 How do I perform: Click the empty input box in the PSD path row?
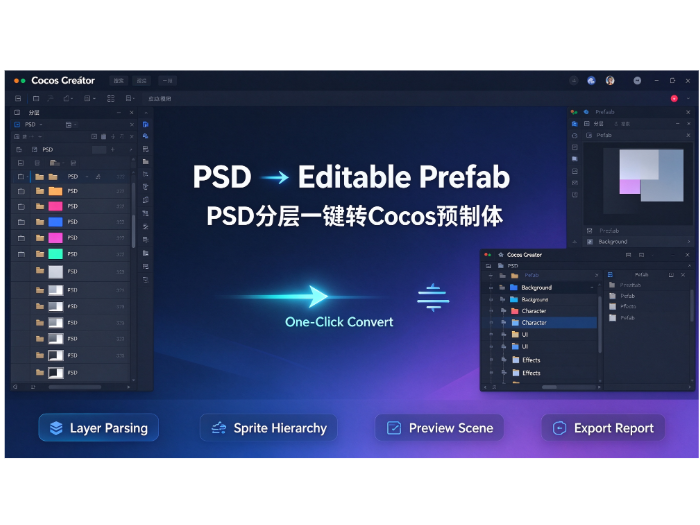(99, 150)
